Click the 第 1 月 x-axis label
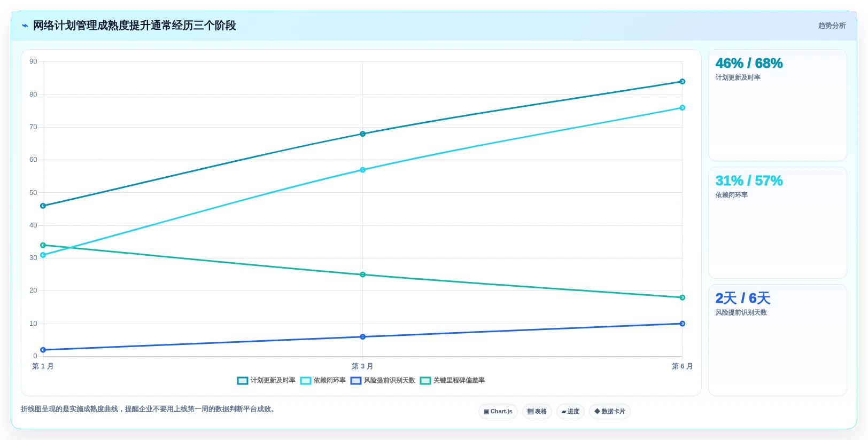The width and height of the screenshot is (868, 440). point(43,366)
